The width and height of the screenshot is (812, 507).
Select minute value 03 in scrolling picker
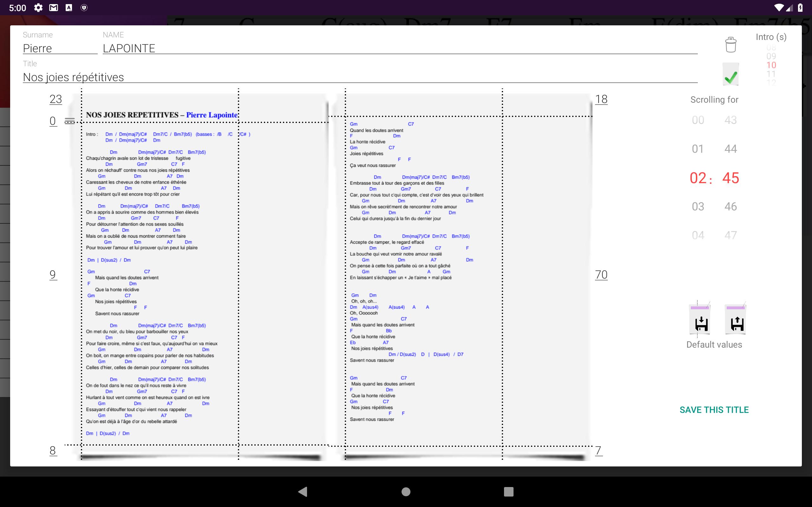coord(697,207)
